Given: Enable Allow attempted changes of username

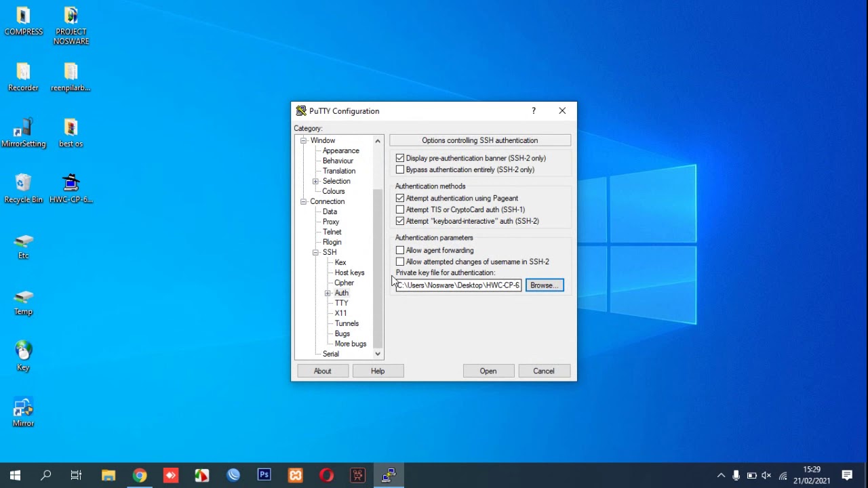Looking at the screenshot, I should pyautogui.click(x=400, y=262).
